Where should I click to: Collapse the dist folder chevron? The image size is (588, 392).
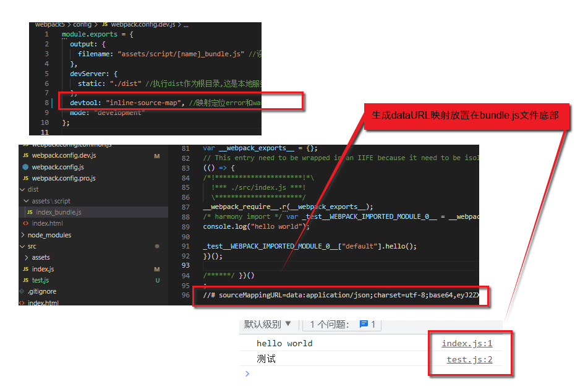pyautogui.click(x=22, y=189)
